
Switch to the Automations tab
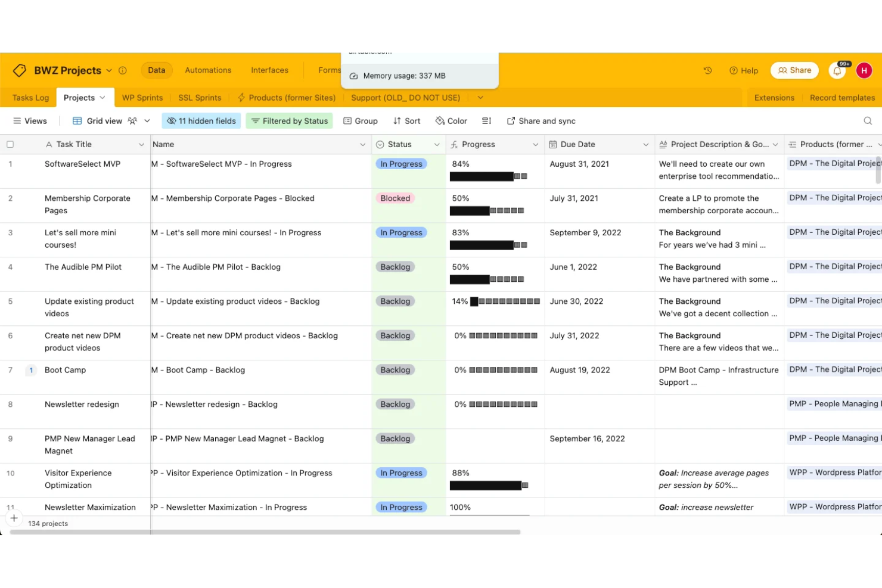pos(208,70)
